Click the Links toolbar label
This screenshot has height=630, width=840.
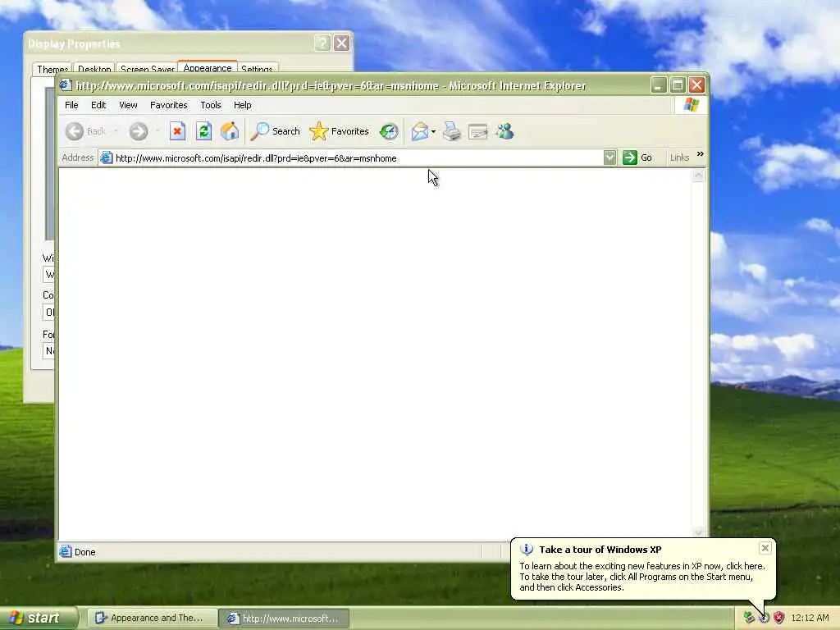[x=679, y=157]
